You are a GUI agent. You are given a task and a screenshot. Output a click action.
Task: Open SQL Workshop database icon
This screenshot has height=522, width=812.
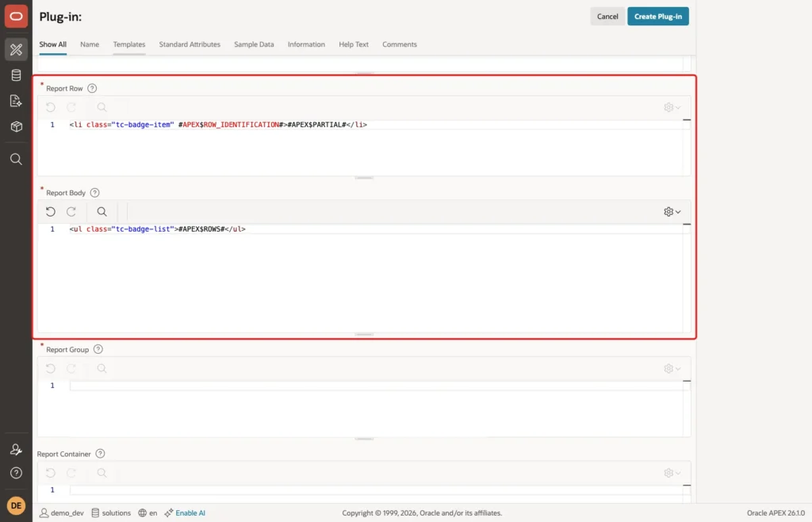tap(16, 75)
